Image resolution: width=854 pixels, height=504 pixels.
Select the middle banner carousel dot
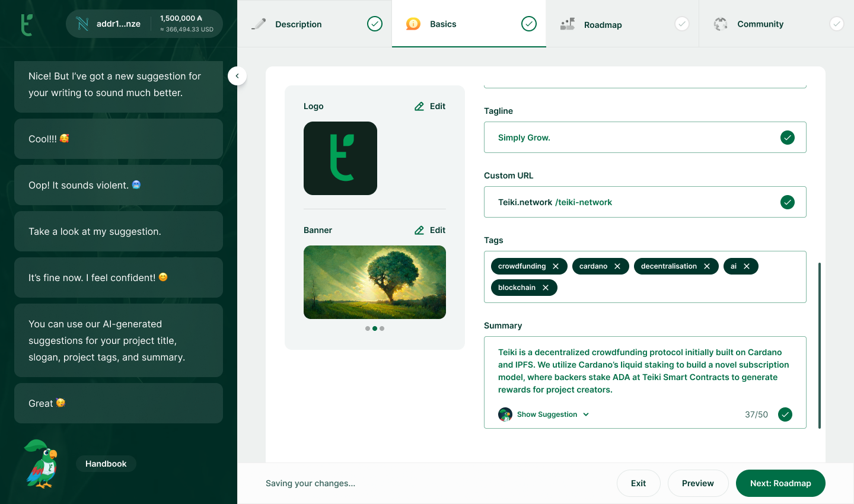[375, 328]
